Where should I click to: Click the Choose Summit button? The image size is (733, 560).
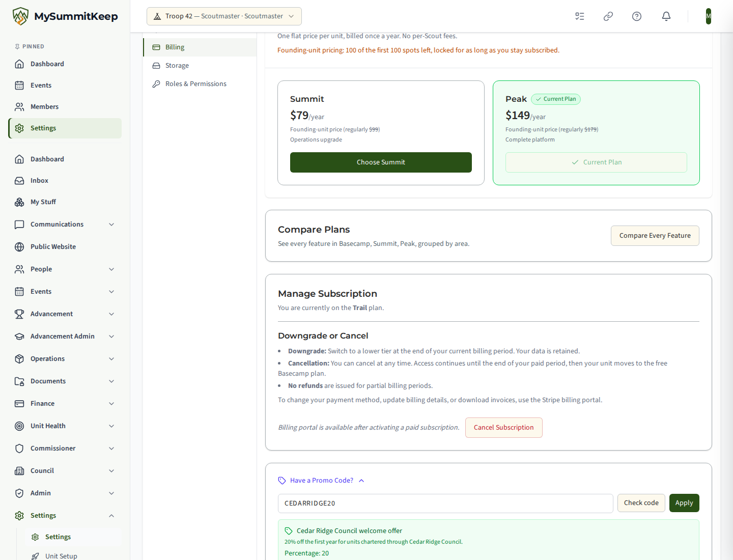tap(381, 162)
